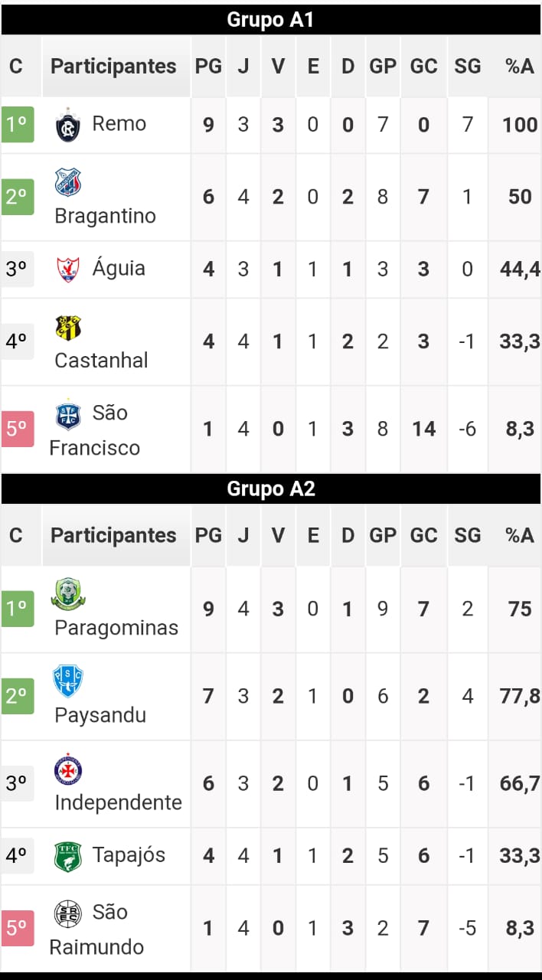Switch to the Grupo A2 header
The image size is (542, 980).
pos(271,489)
